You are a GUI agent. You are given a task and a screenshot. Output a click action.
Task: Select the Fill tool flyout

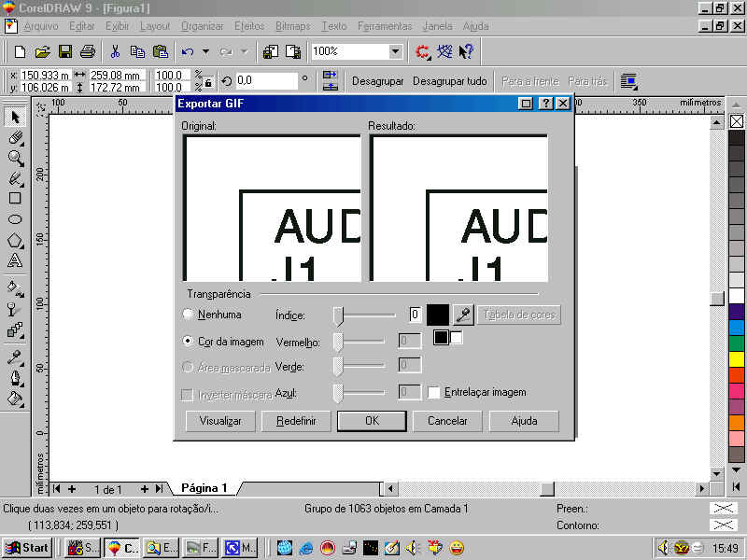coord(15,399)
